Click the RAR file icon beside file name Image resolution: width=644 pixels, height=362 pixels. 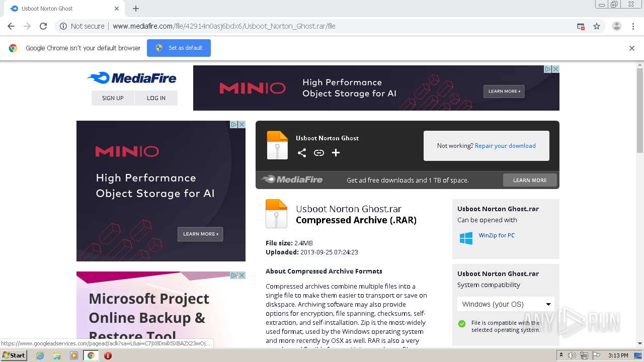click(276, 214)
